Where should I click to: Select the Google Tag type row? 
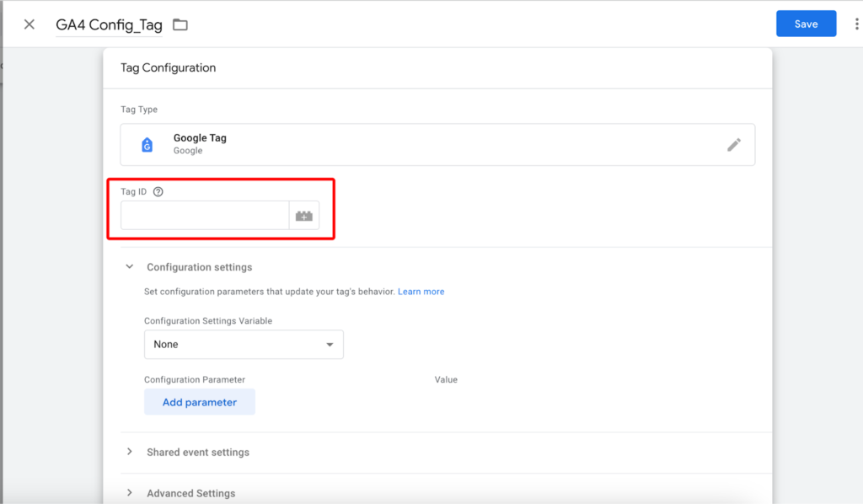click(x=437, y=145)
